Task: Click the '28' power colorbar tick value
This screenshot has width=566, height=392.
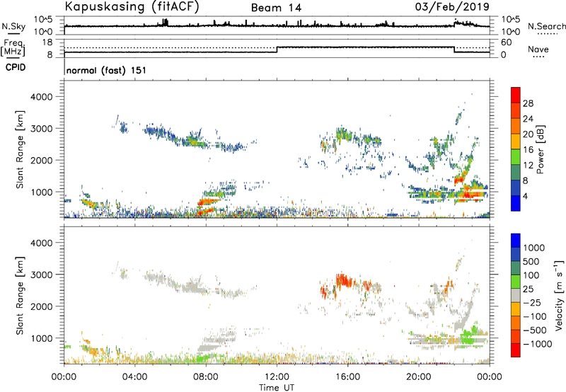Action: click(528, 103)
